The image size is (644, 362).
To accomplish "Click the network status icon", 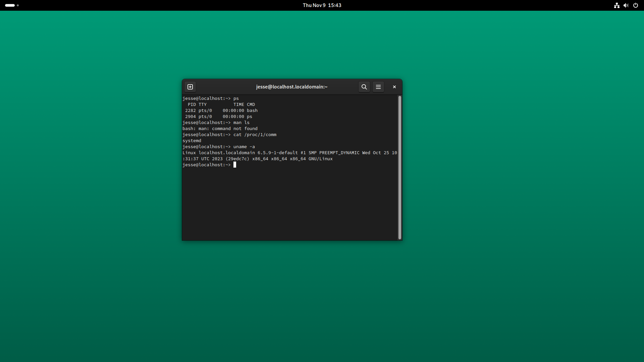I will [x=616, y=5].
